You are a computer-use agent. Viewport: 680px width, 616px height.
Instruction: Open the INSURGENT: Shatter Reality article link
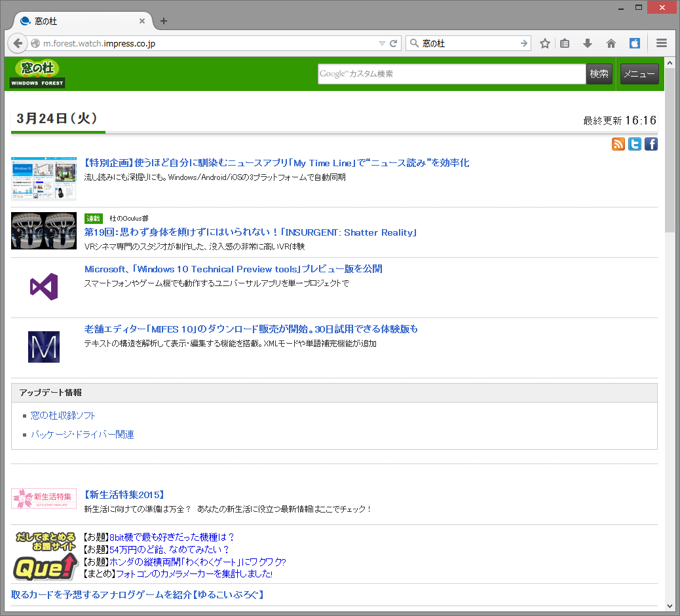(250, 232)
